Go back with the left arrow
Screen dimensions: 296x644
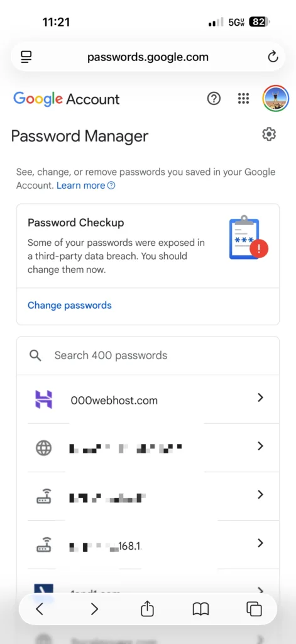(40, 609)
